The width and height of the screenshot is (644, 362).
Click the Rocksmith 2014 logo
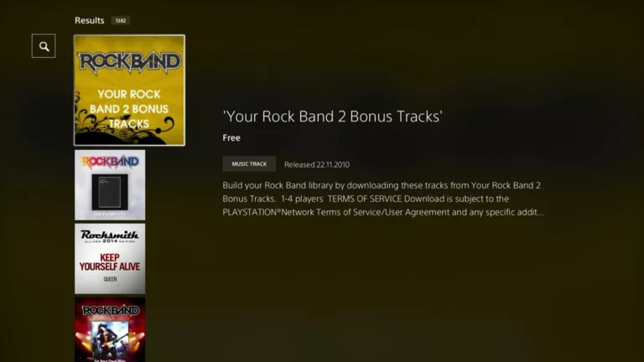[110, 236]
